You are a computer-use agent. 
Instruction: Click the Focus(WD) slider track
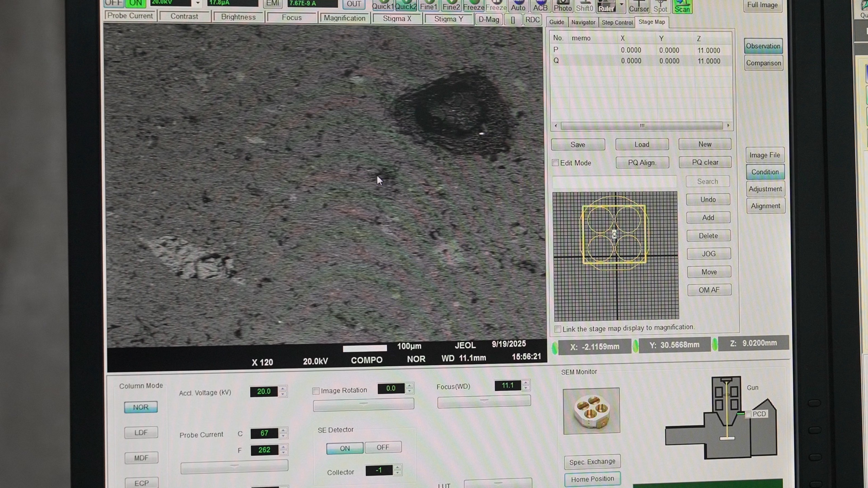(484, 402)
